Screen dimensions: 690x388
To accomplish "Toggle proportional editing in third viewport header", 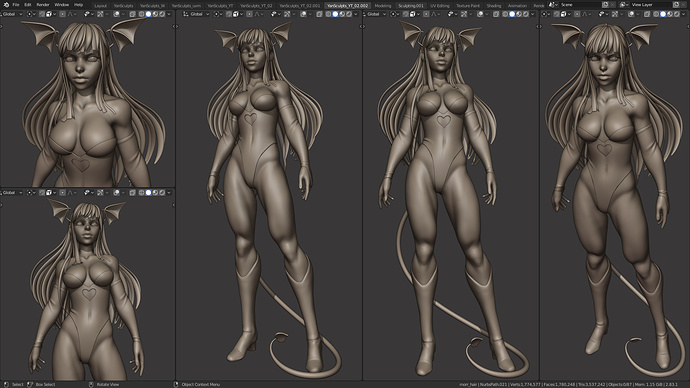I will [x=426, y=14].
